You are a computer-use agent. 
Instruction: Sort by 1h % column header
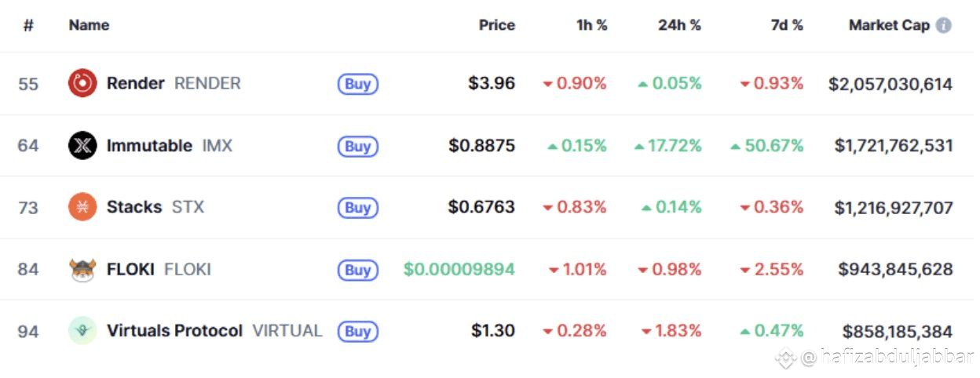tap(591, 25)
